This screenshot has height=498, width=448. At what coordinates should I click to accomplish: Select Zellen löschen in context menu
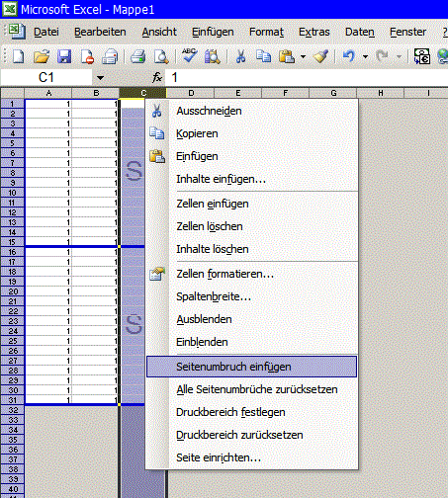252,226
